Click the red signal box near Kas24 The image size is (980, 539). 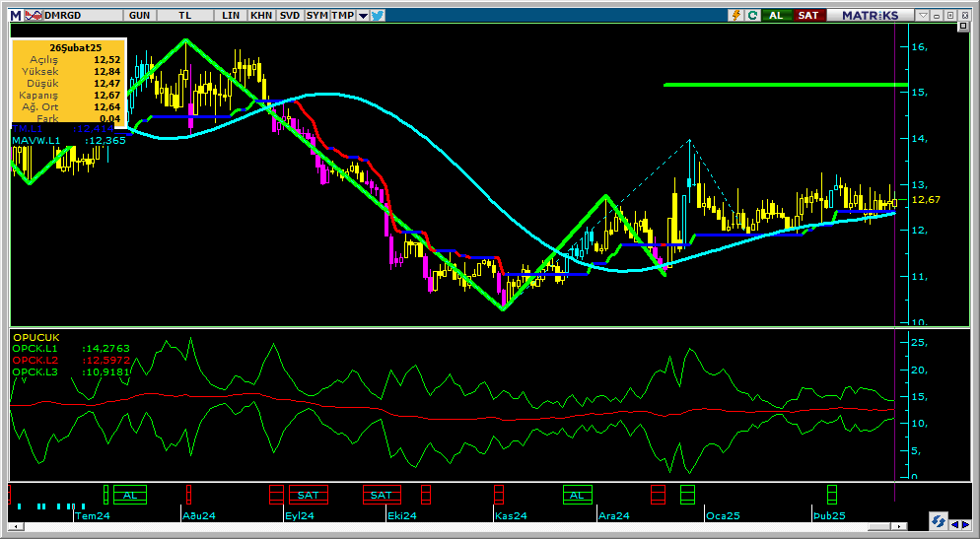(x=498, y=495)
